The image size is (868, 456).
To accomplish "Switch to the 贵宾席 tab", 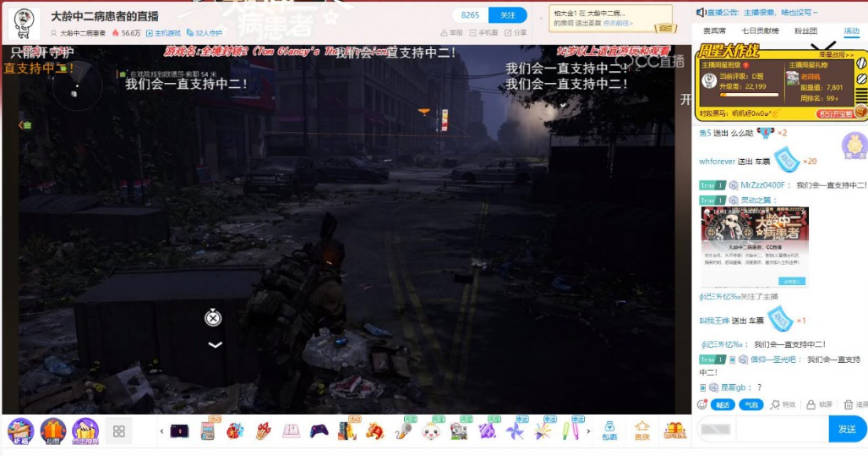I will coord(714,31).
